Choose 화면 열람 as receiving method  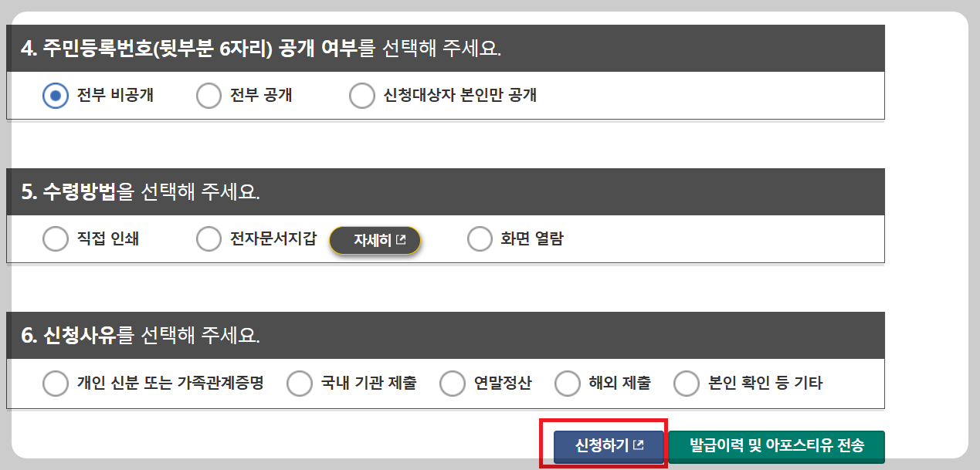coord(478,238)
